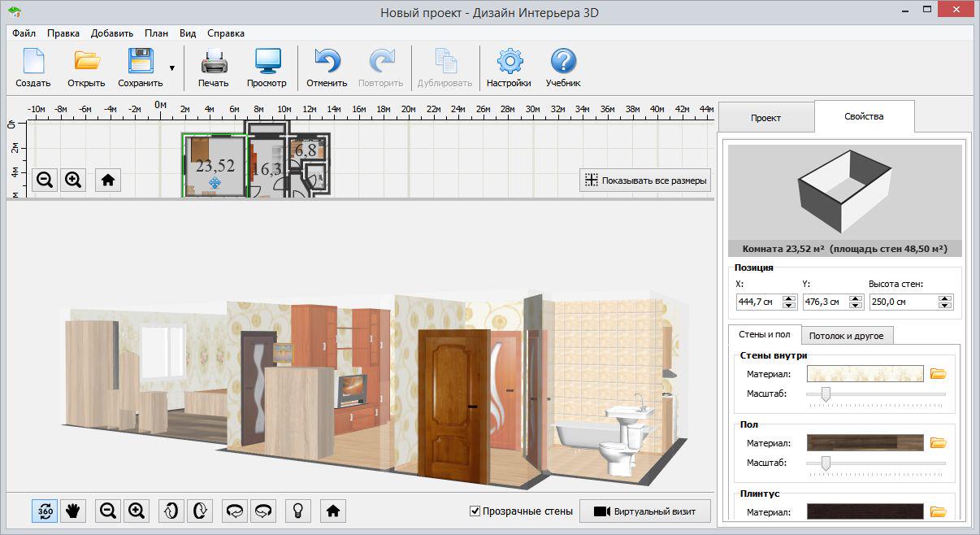
Task: Click the Виртуальный визит button
Action: click(644, 511)
